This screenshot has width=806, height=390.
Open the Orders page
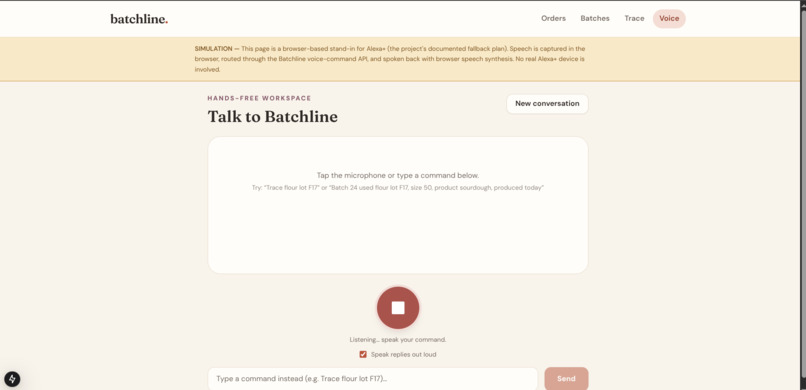click(x=553, y=18)
